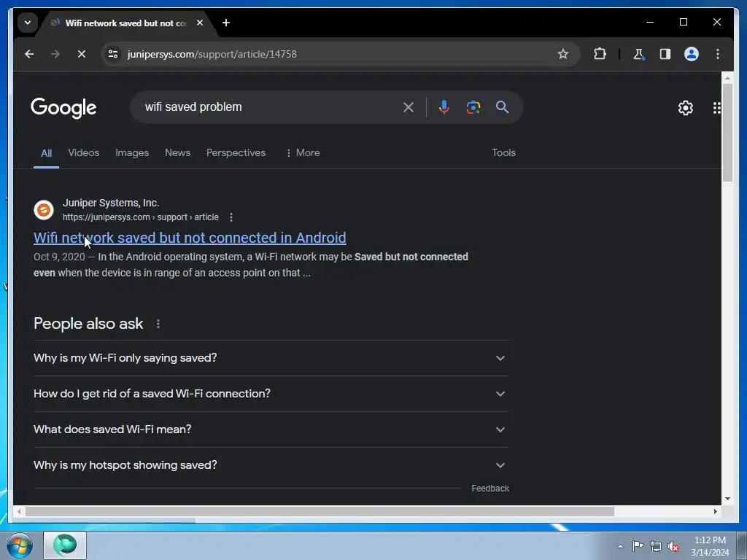Stop loading the page with the X button
This screenshot has height=560, width=747.
82,54
